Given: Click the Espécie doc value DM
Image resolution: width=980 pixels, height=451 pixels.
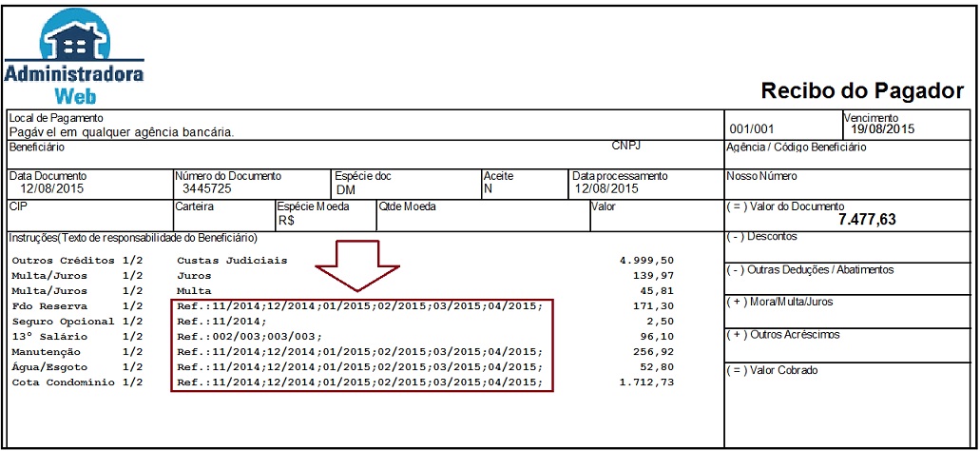Looking at the screenshot, I should point(345,189).
